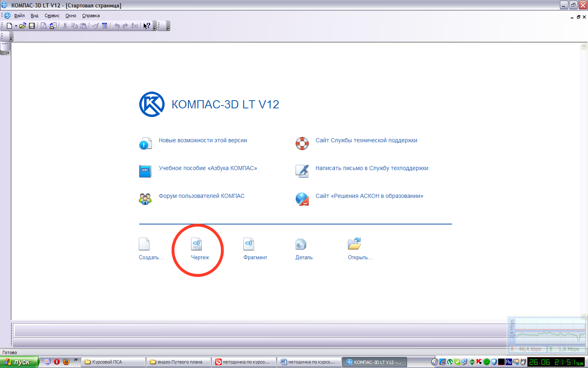The width and height of the screenshot is (588, 368).
Task: Expand hidden system tray icons arrow
Action: pos(435,362)
